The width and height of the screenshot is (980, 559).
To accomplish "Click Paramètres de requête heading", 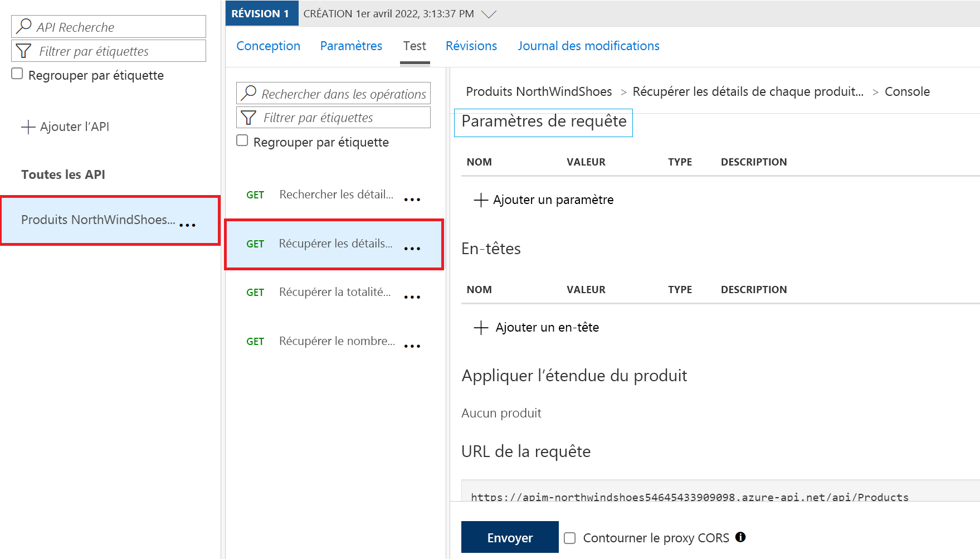I will pyautogui.click(x=544, y=121).
